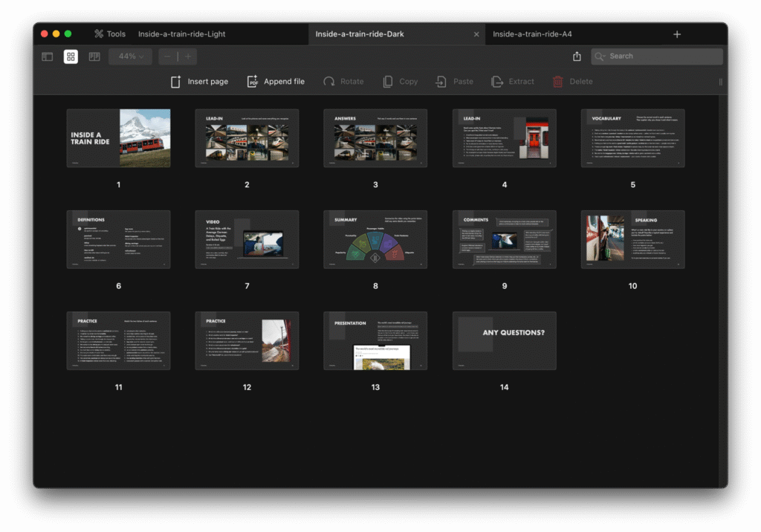The width and height of the screenshot is (761, 532).
Task: Open the 44% zoom level dropdown
Action: pyautogui.click(x=131, y=56)
